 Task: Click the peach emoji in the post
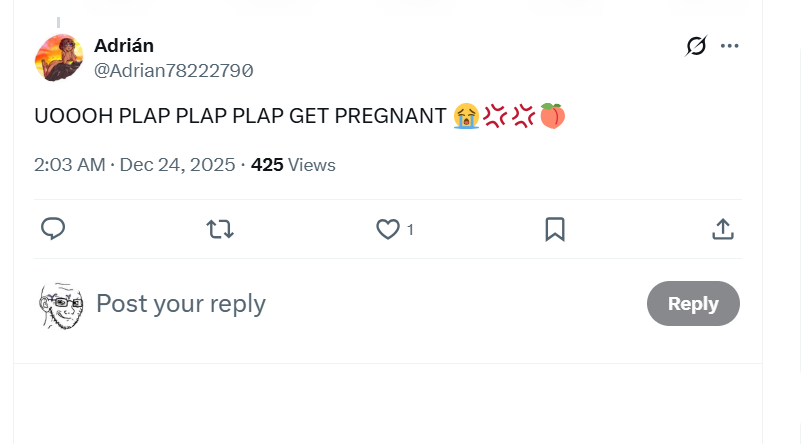[553, 116]
